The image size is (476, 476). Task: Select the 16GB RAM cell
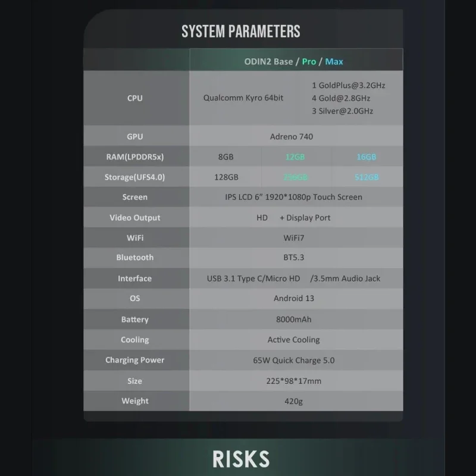pyautogui.click(x=367, y=157)
